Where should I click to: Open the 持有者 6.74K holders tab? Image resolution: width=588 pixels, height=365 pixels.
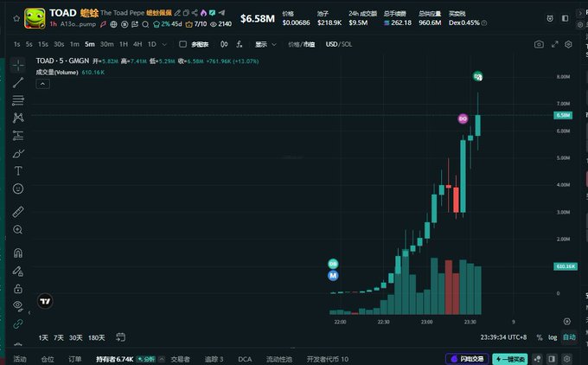click(114, 359)
